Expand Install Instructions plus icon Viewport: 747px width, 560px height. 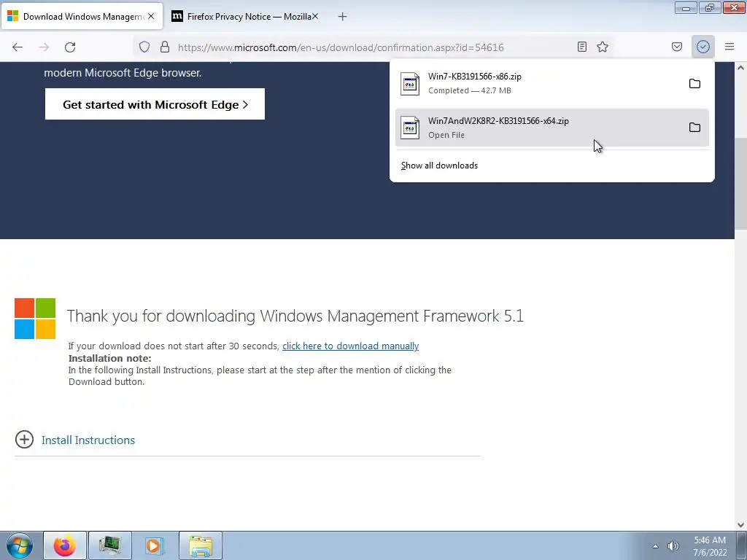tap(24, 440)
